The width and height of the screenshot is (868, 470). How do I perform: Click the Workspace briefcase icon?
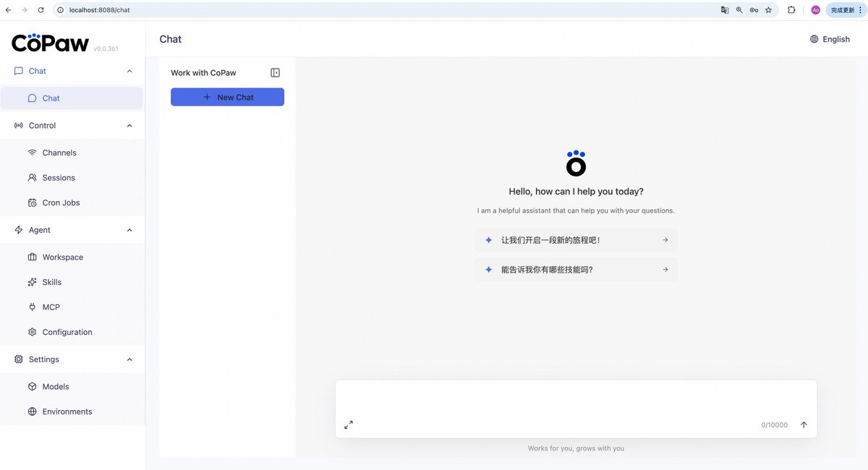point(32,257)
